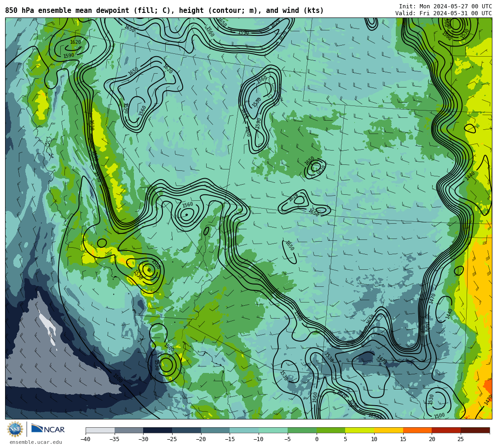Select the light teal -15 to -10 swatch
This screenshot has width=497, height=448.
244,430
